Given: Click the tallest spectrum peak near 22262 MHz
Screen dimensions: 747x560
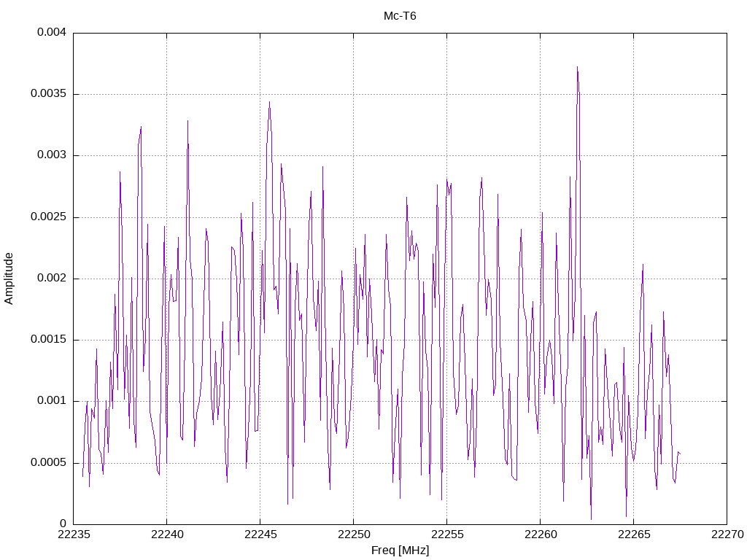Looking at the screenshot, I should click(x=578, y=68).
